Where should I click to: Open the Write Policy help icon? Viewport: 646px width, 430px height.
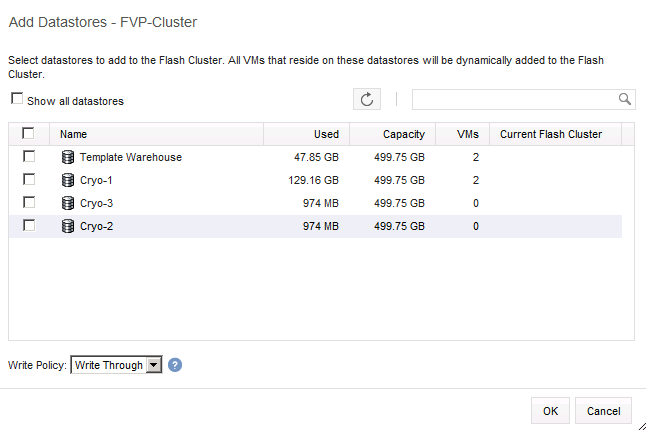(175, 365)
